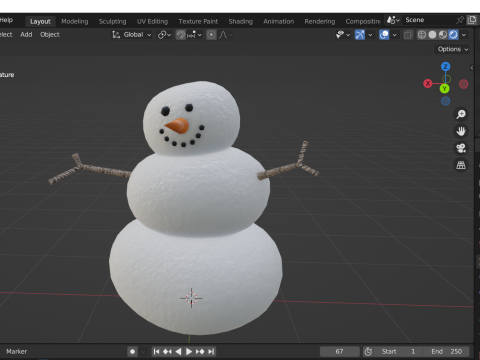Open the Zoom in/out viewport tool
The height and width of the screenshot is (360, 480).
click(461, 114)
